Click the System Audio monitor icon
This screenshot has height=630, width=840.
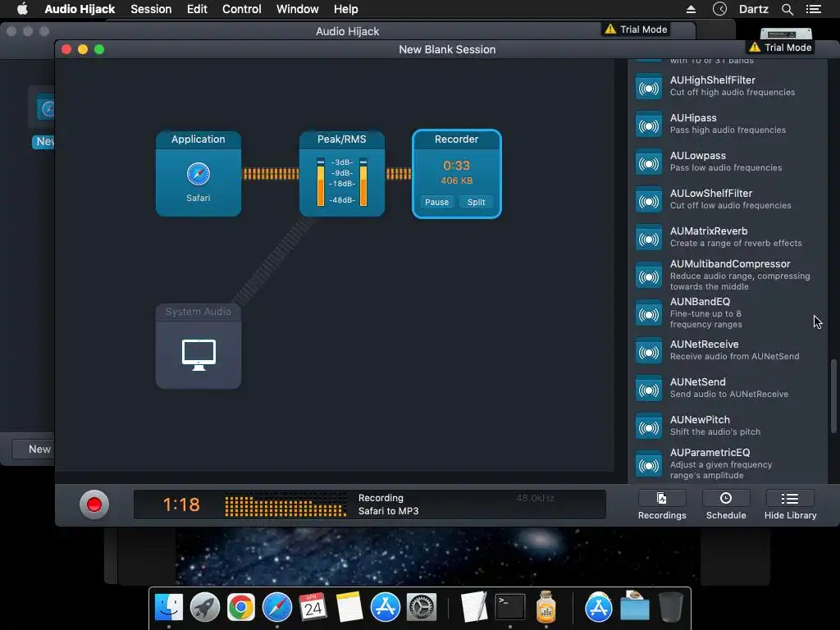199,354
